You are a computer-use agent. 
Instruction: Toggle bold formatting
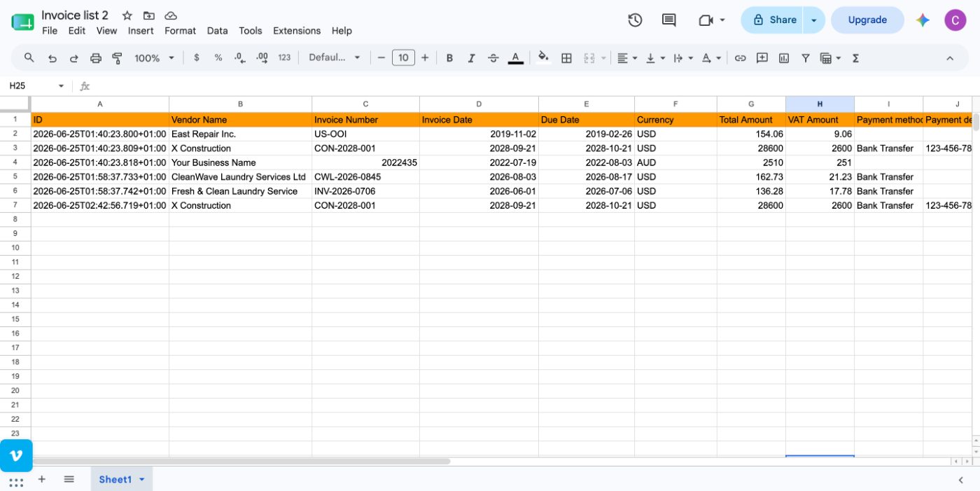click(449, 58)
